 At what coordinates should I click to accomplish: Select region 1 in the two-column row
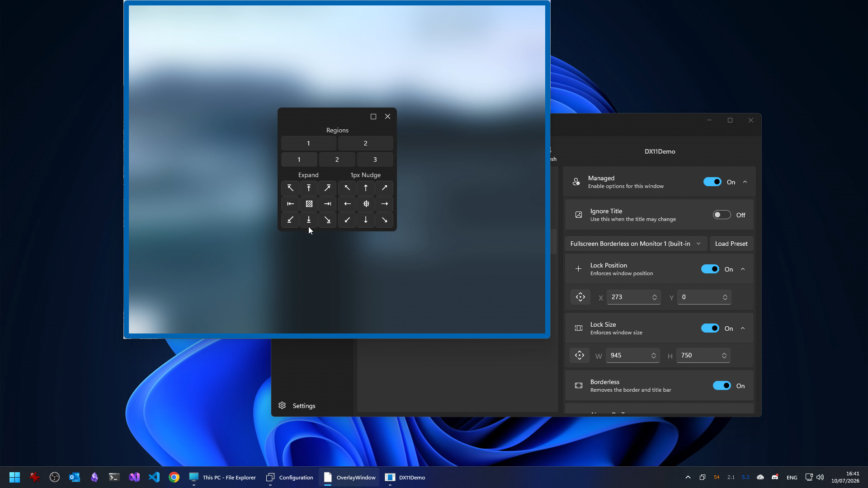pos(309,143)
